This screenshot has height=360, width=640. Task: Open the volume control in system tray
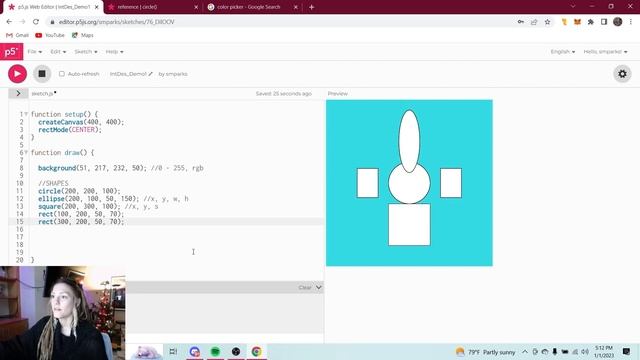585,352
